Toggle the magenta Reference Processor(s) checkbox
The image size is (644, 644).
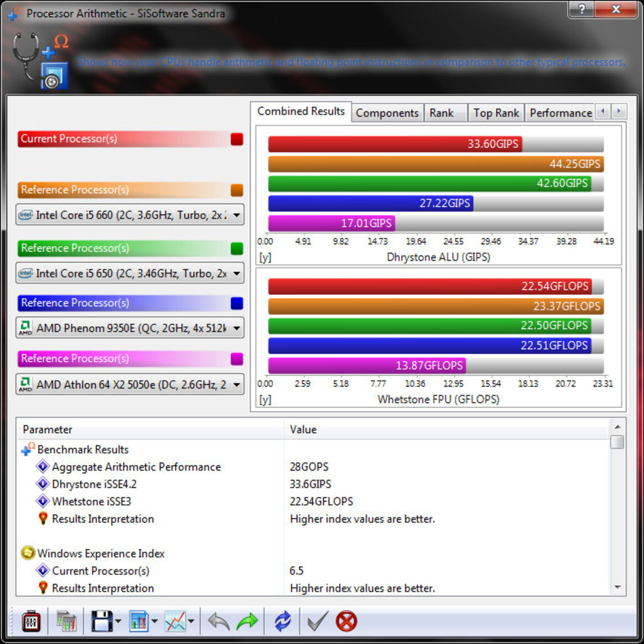point(237,358)
